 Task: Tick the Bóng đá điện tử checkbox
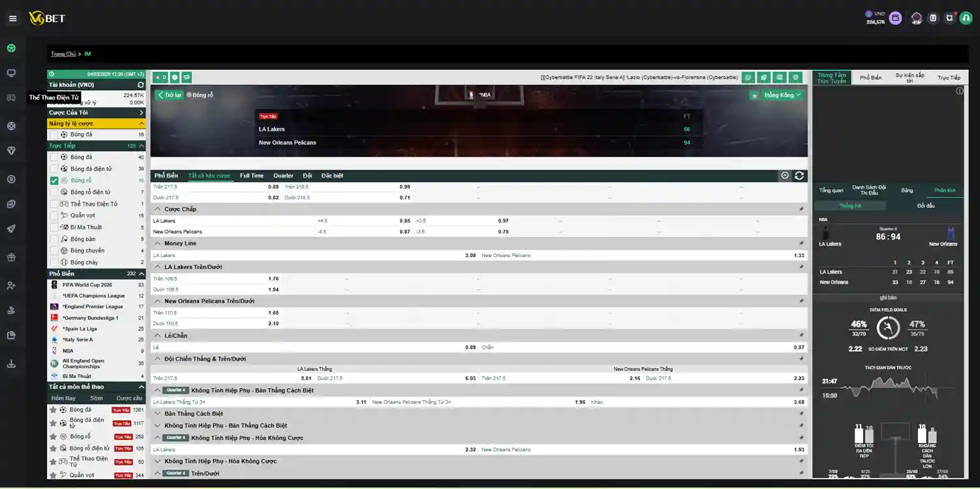[x=54, y=169]
